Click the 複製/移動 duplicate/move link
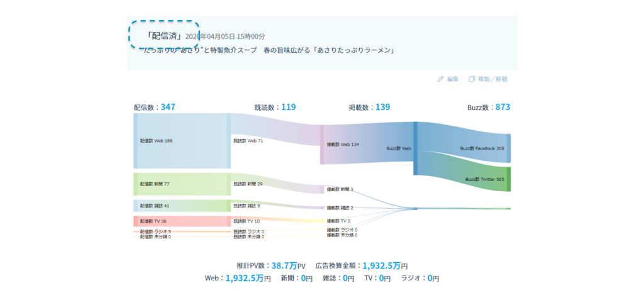This screenshot has width=644, height=303. (x=492, y=79)
